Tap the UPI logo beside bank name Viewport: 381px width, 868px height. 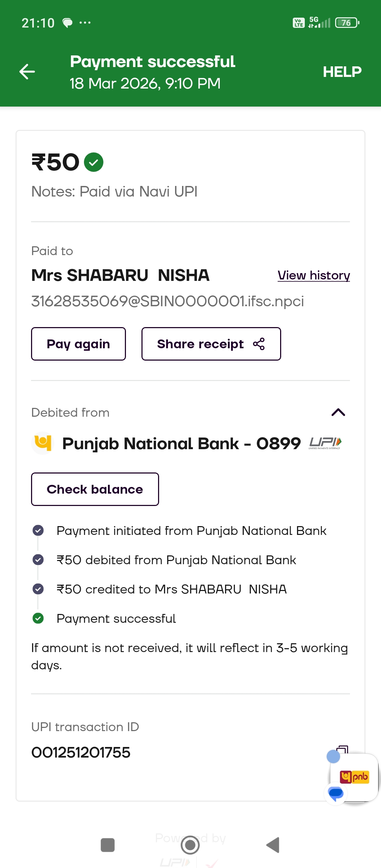point(325,443)
